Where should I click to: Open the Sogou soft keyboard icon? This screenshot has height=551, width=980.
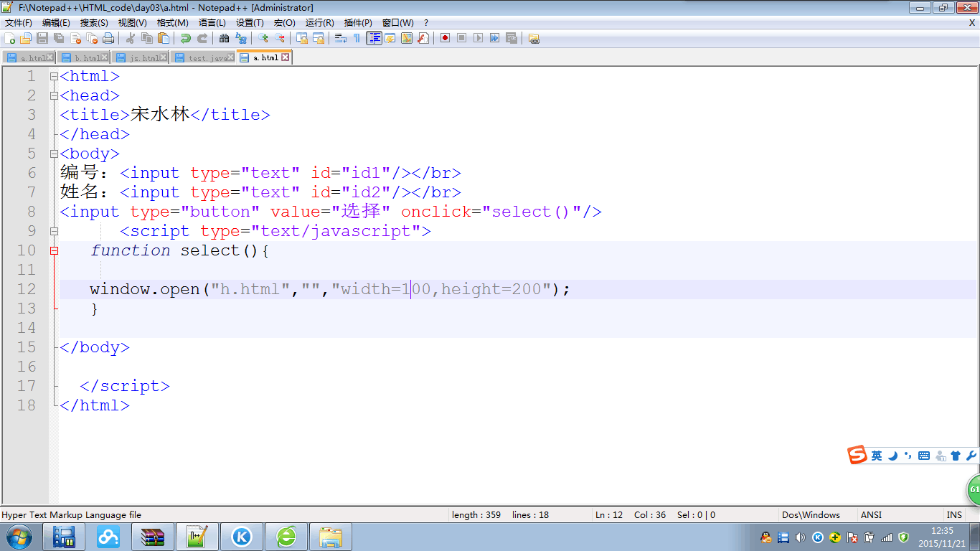[x=924, y=456]
